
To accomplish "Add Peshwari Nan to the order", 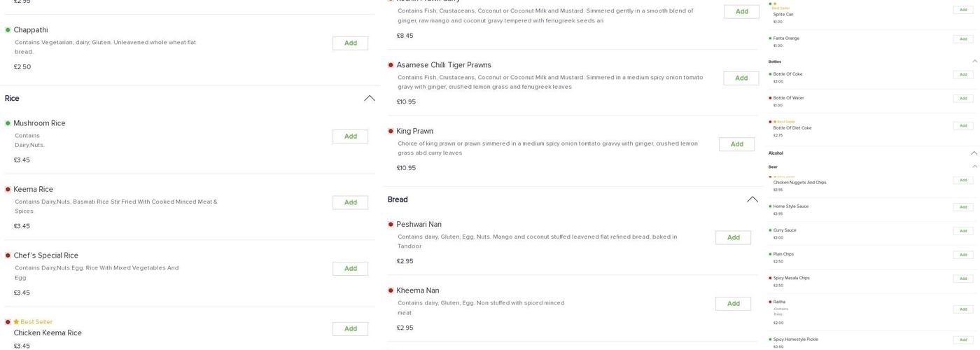I will coord(733,238).
